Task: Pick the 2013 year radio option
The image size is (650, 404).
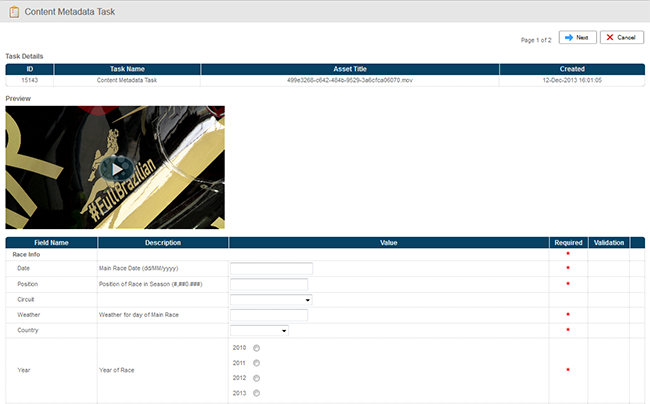Action: point(257,393)
